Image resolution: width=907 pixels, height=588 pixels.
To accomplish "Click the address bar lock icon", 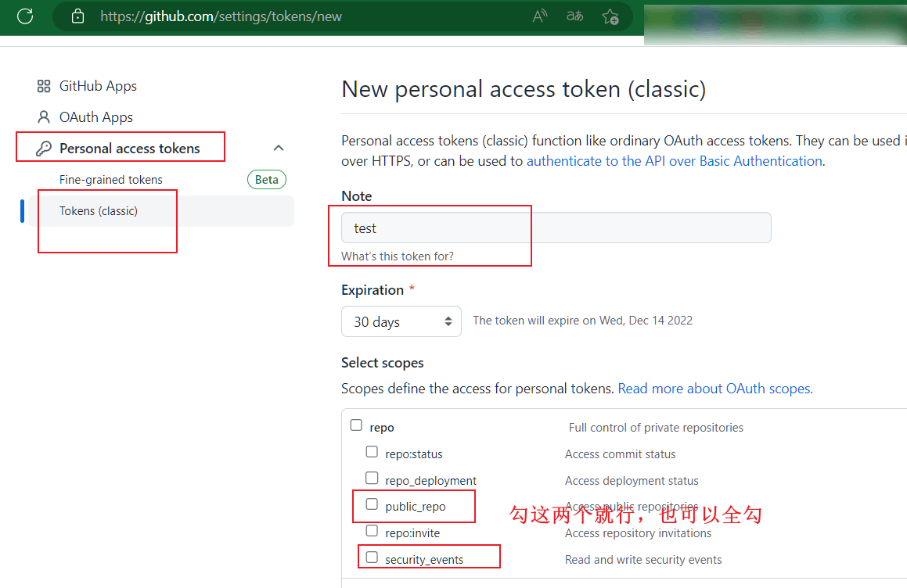I will tap(77, 16).
